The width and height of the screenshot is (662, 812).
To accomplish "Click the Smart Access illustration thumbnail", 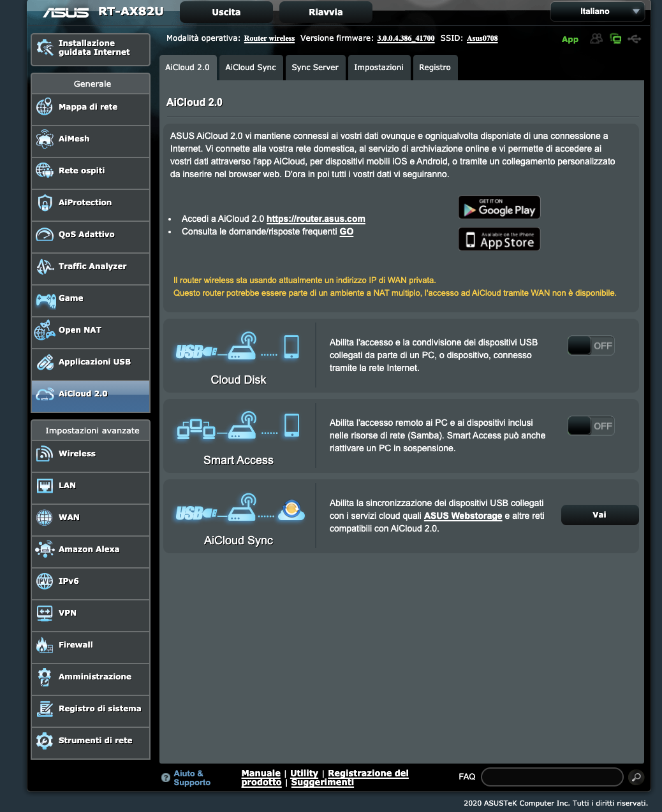I will [239, 427].
